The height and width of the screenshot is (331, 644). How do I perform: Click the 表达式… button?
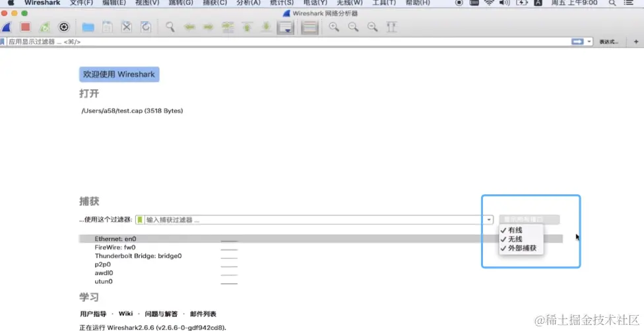coord(609,42)
